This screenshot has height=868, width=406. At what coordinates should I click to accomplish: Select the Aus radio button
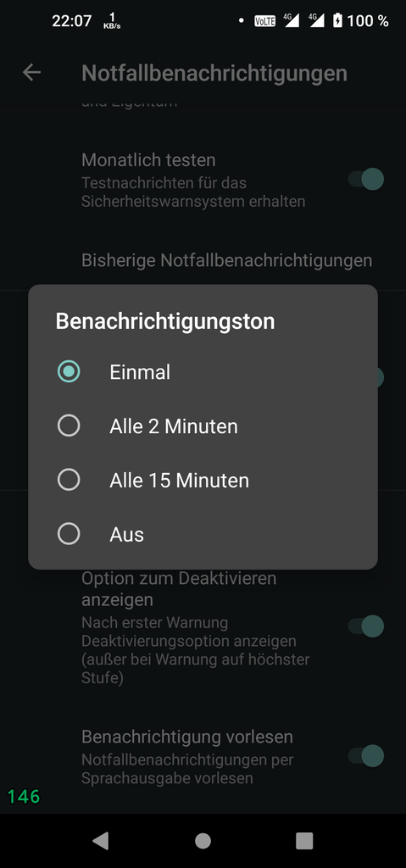(69, 534)
